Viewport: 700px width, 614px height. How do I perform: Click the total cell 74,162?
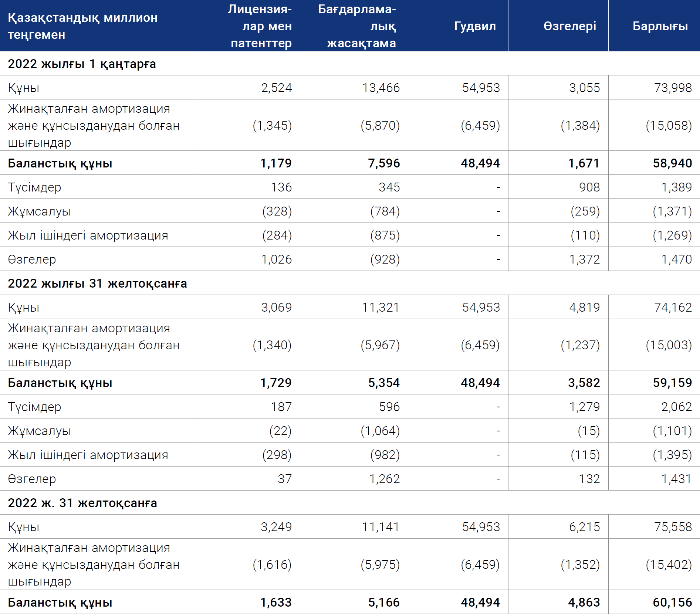[673, 307]
